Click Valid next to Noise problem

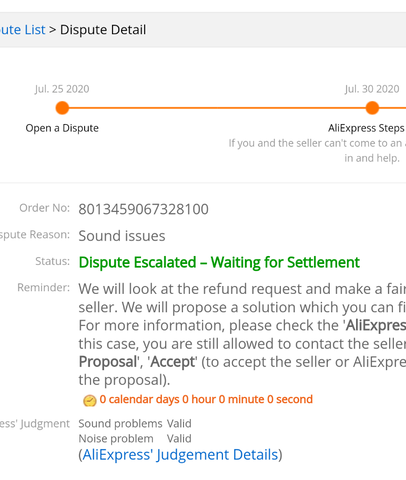(x=179, y=439)
